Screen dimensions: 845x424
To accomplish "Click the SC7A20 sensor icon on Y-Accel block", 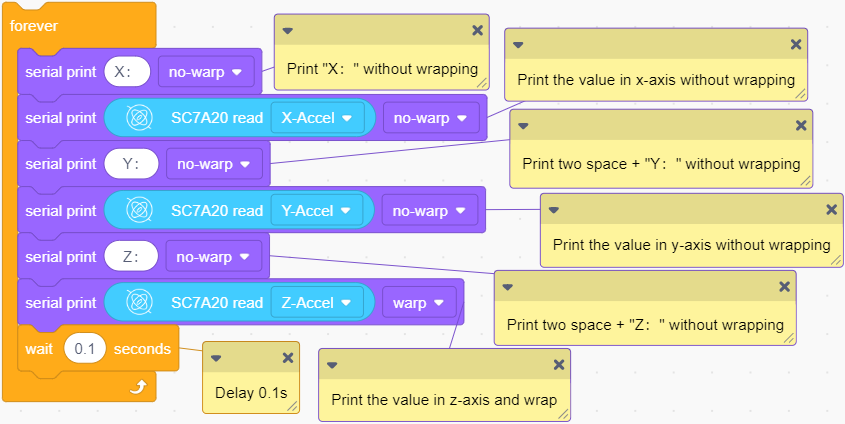I will [x=140, y=211].
